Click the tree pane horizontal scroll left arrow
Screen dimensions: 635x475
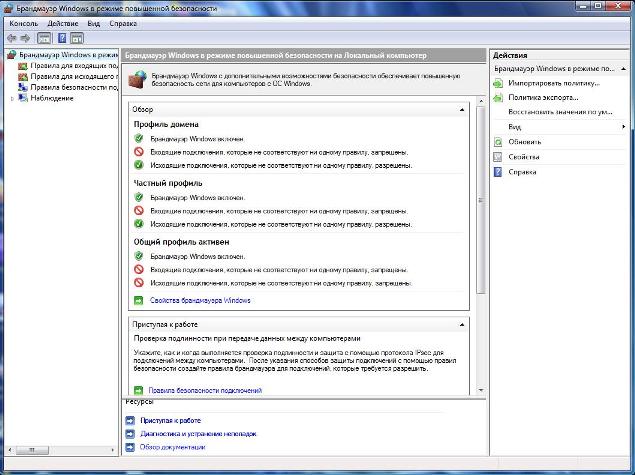click(x=10, y=450)
